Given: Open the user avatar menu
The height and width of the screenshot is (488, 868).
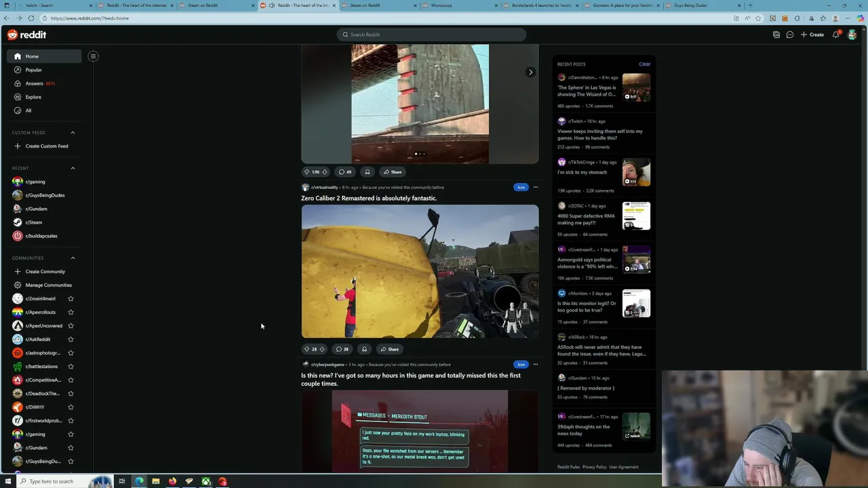Looking at the screenshot, I should coord(852,35).
